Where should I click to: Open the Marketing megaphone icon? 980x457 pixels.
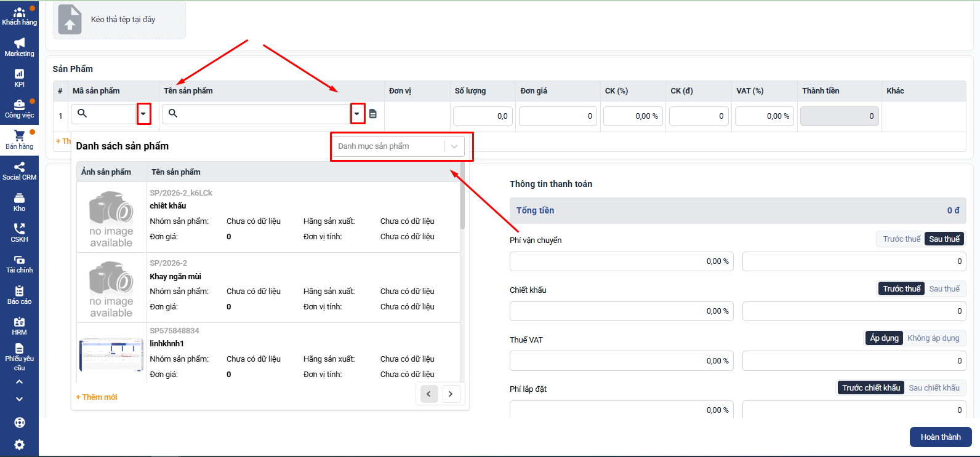click(19, 47)
